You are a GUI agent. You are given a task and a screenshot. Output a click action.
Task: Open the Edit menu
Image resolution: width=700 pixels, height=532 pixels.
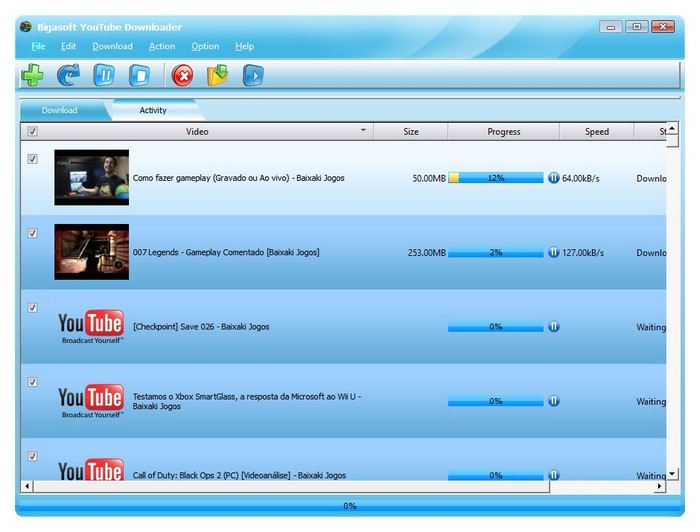(x=68, y=46)
